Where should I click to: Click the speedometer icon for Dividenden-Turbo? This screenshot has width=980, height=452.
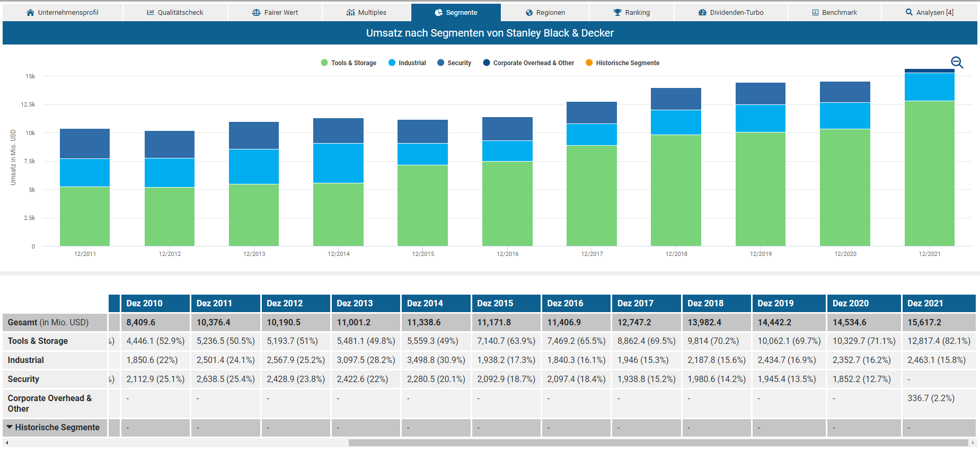point(702,13)
